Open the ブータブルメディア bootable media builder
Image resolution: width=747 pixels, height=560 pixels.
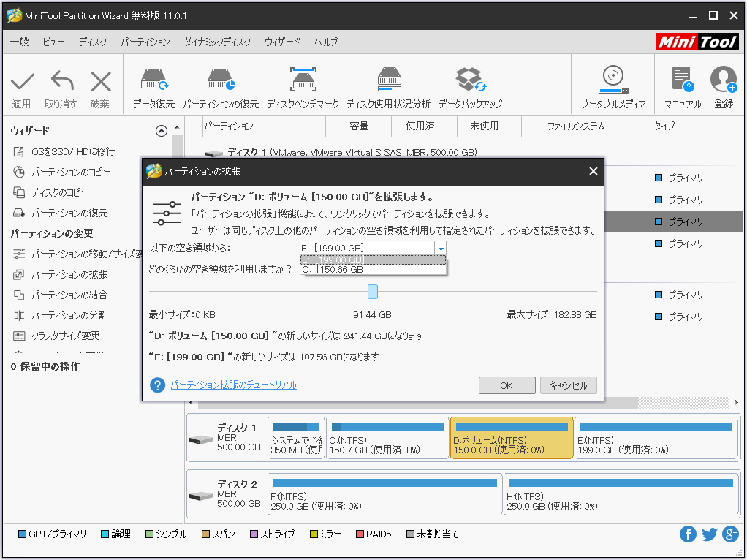coord(613,80)
